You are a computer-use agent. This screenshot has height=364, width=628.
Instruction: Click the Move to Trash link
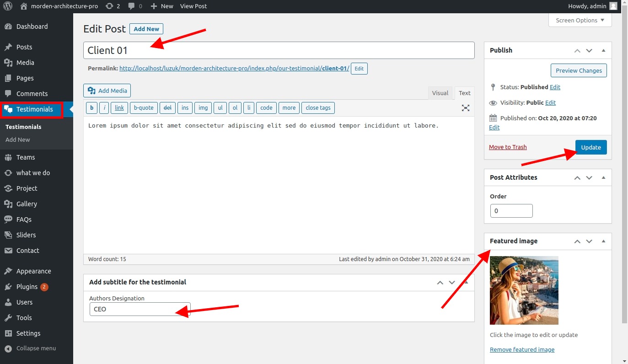(x=508, y=147)
